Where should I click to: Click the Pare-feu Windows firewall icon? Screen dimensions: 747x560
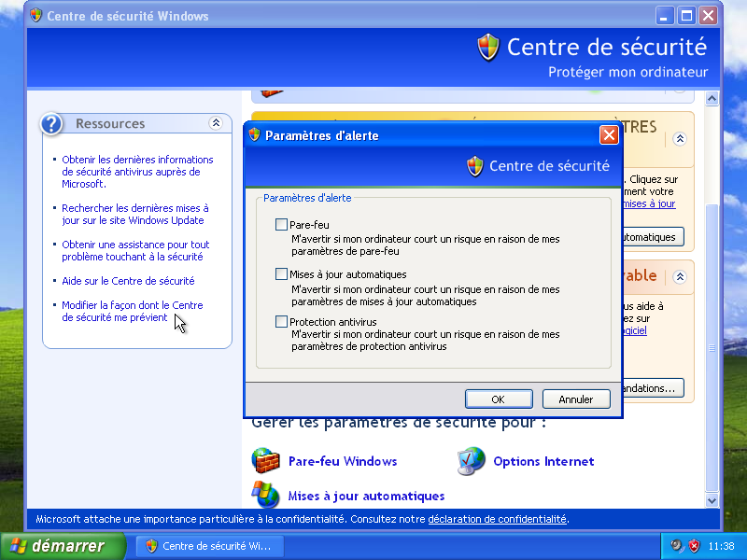click(266, 461)
